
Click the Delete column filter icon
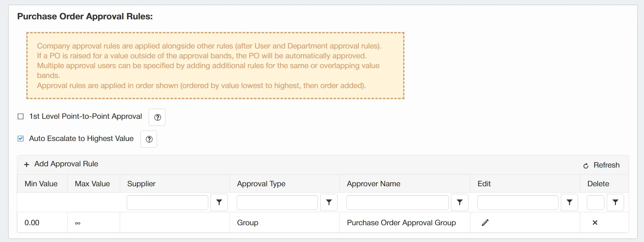coord(615,202)
